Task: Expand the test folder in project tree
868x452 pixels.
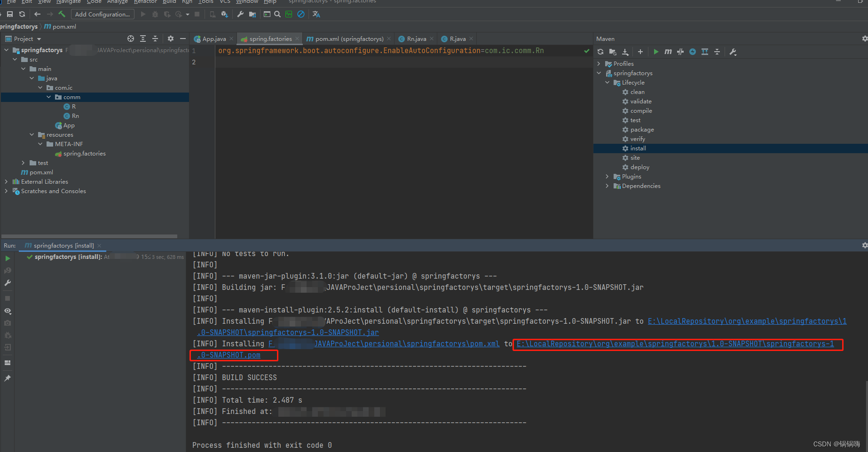Action: point(24,163)
